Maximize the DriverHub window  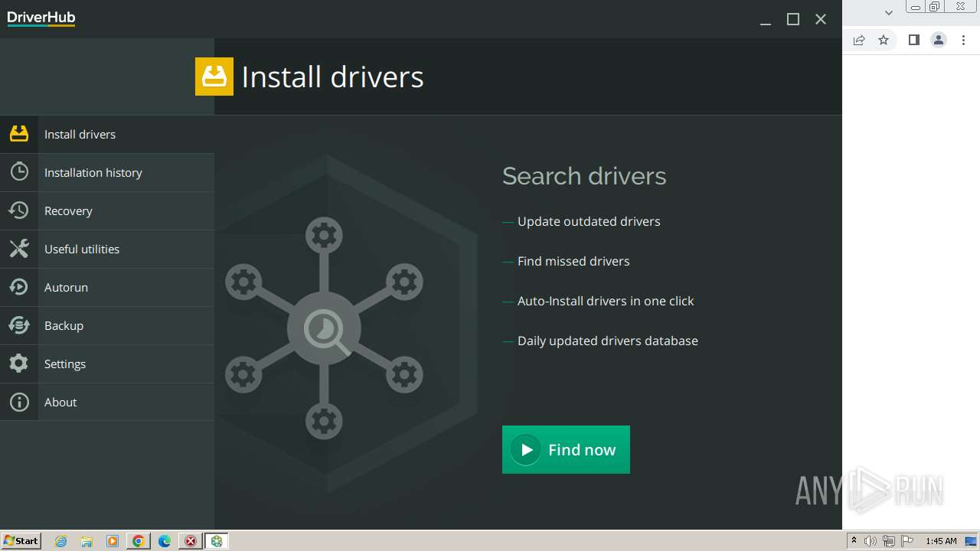793,19
